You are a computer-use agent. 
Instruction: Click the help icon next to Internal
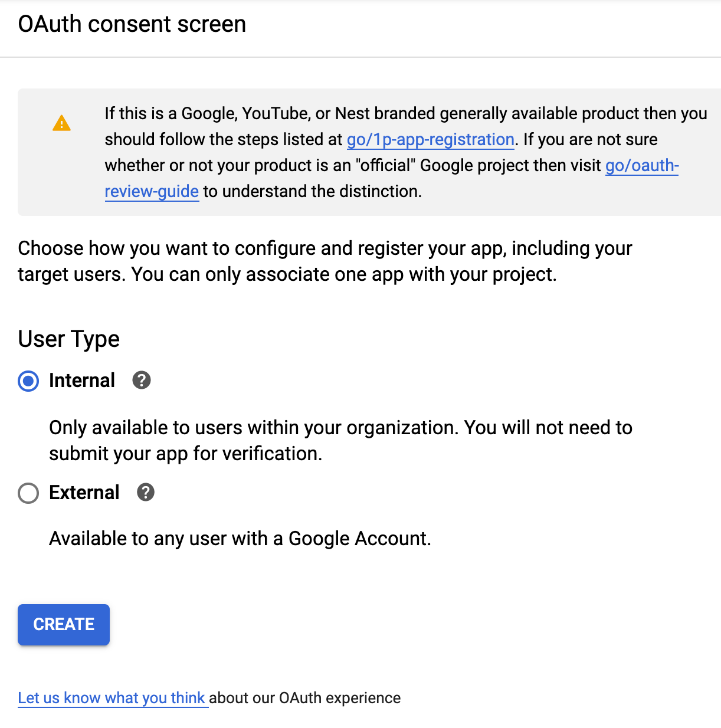142,381
